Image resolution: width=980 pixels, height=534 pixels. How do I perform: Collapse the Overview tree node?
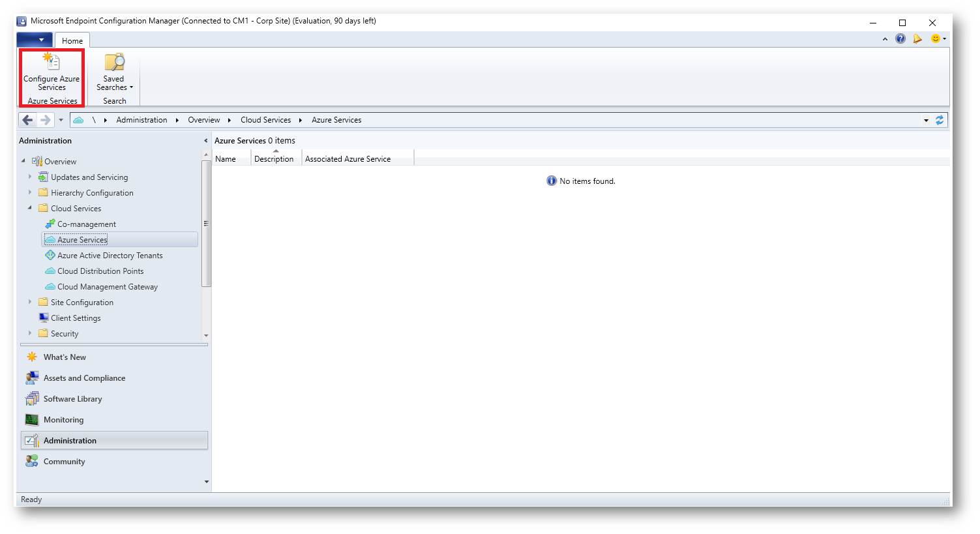point(23,161)
